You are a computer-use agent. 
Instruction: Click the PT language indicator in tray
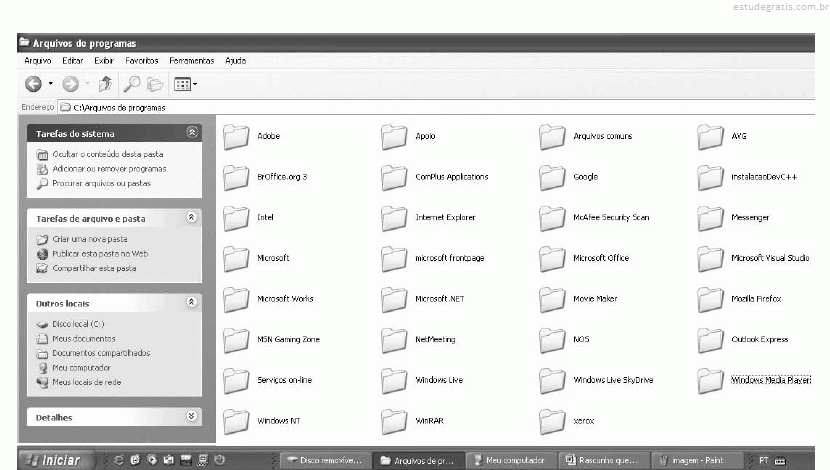coord(764,460)
